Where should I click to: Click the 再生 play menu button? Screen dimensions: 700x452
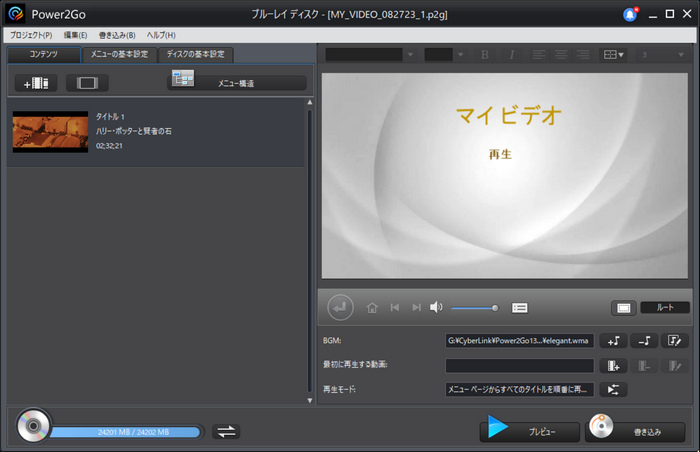click(500, 155)
